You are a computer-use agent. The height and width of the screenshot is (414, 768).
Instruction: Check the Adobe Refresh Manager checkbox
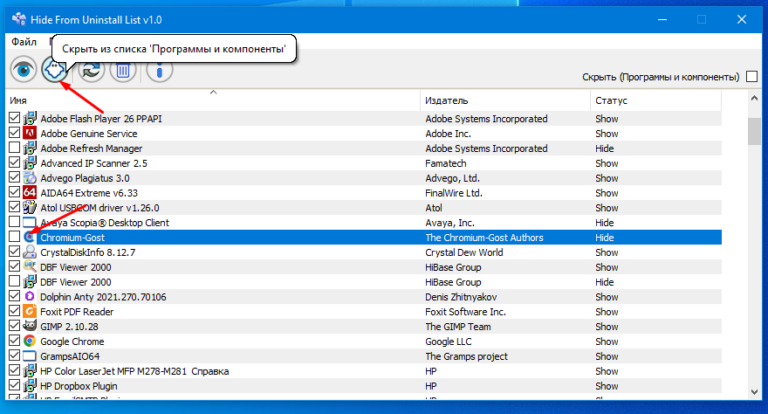[x=14, y=147]
